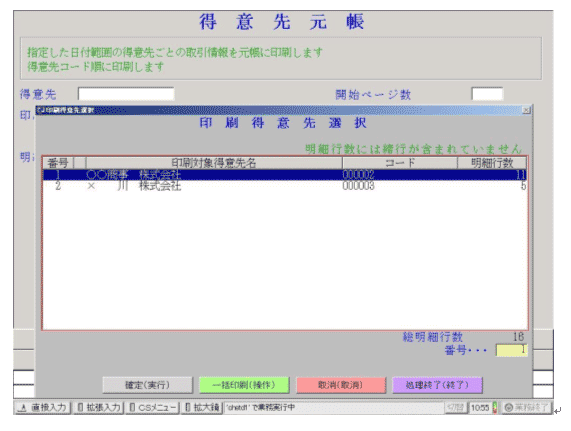Click the 開始ページ数 input field
Viewport: 571px width, 431px height.
point(487,94)
